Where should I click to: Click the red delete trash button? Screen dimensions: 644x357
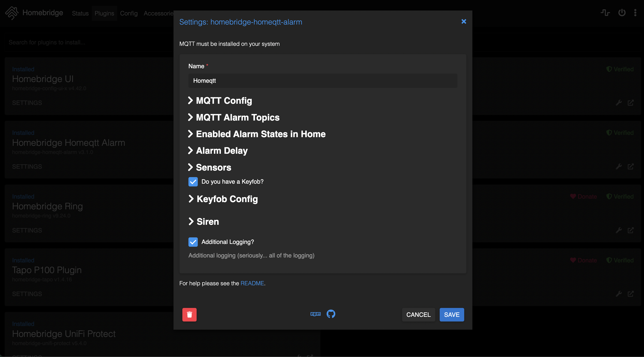(x=189, y=314)
